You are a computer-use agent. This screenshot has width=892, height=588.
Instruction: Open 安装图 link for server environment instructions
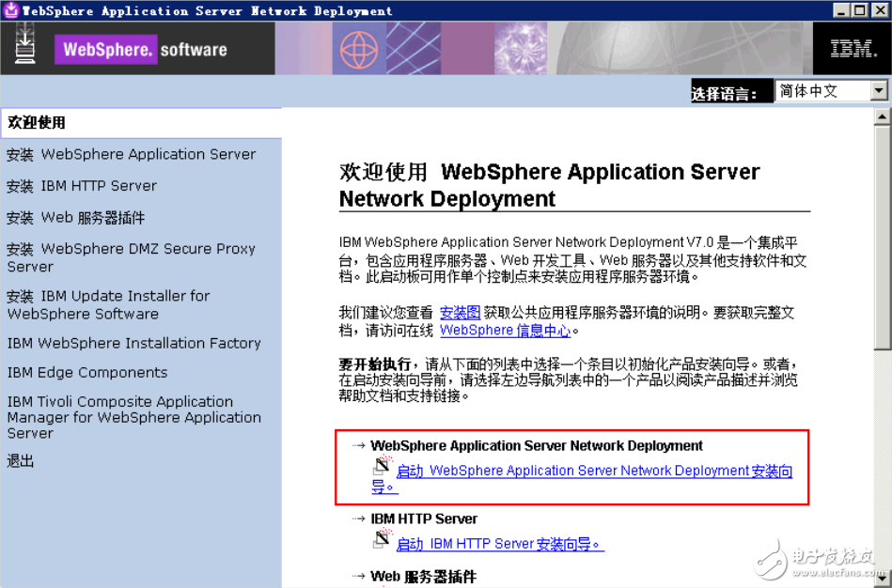click(x=462, y=312)
